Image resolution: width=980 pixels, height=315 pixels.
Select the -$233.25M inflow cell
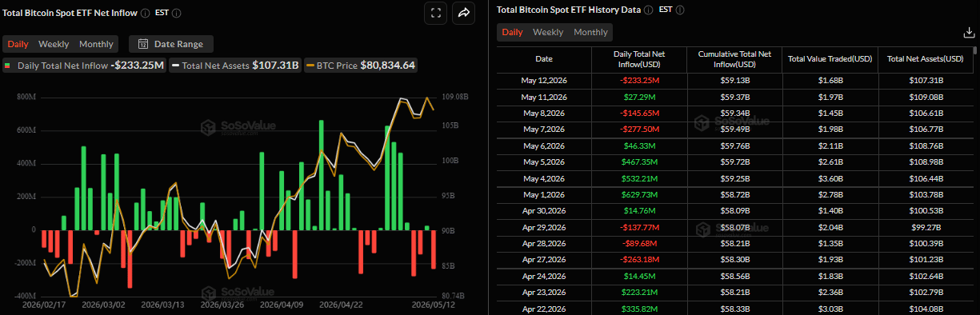[638, 80]
